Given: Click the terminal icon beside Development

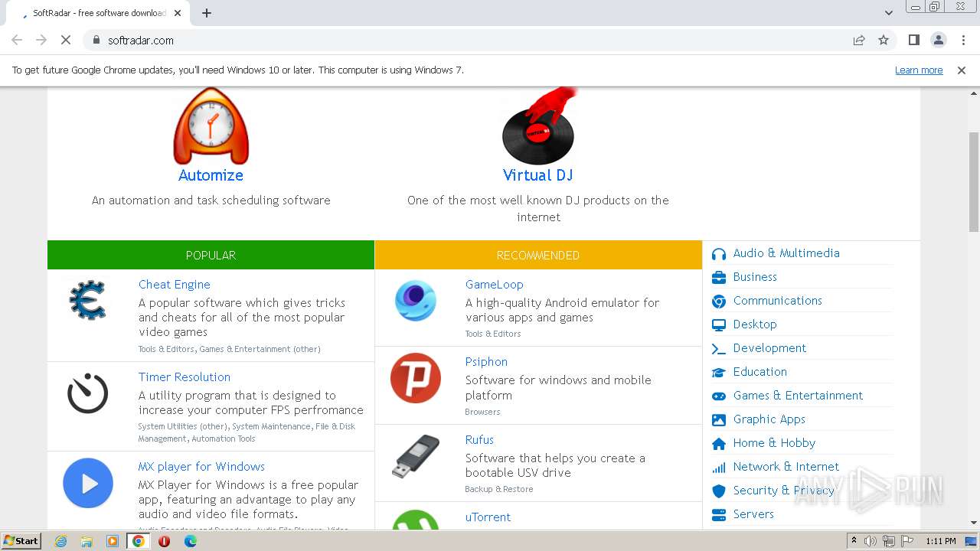Looking at the screenshot, I should [x=719, y=349].
